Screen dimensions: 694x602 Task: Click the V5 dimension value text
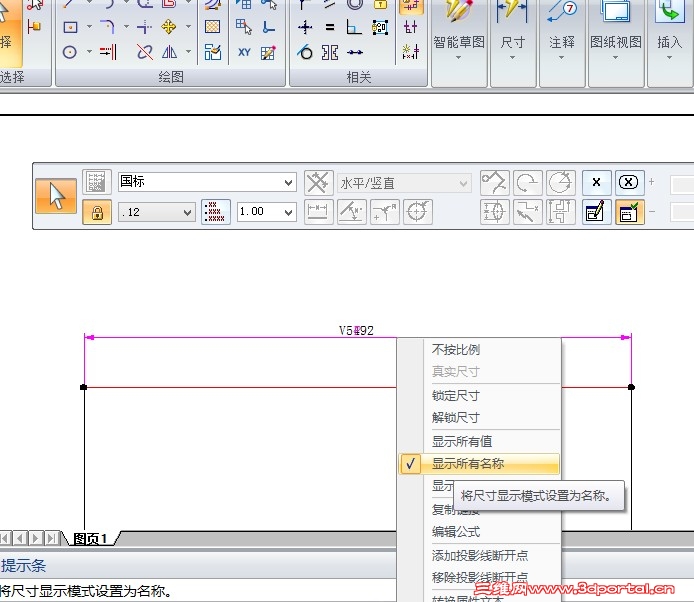tap(356, 331)
